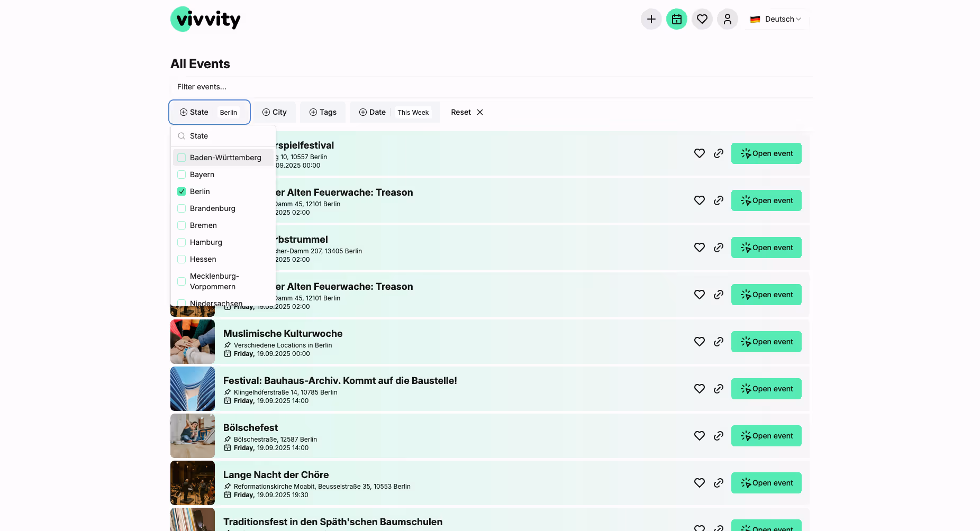Select Bayern in the state list
The height and width of the screenshot is (531, 980).
click(x=202, y=175)
